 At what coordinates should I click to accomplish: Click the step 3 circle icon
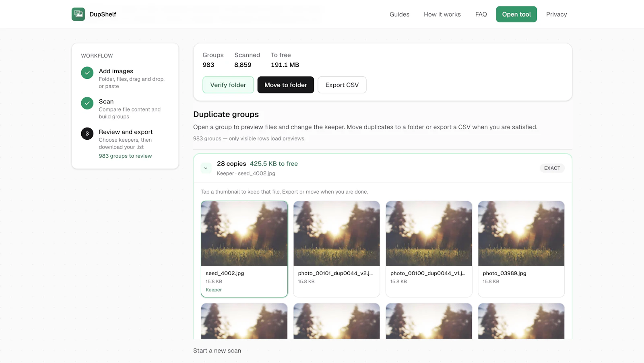coord(87,134)
